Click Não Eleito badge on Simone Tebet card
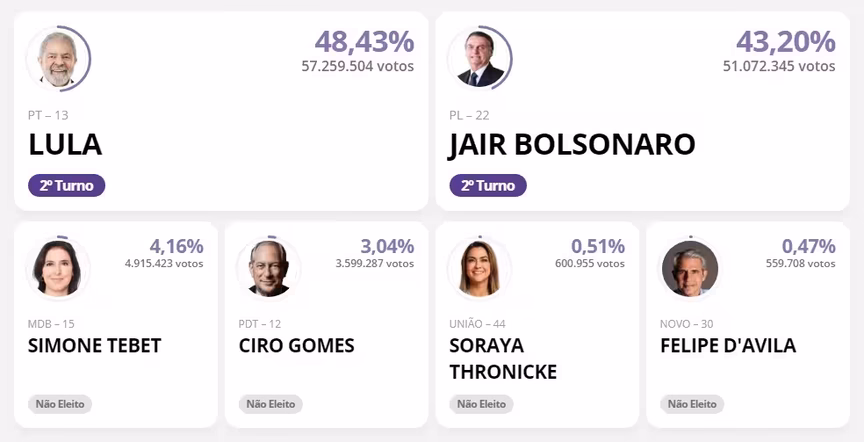This screenshot has width=864, height=442. tap(60, 404)
